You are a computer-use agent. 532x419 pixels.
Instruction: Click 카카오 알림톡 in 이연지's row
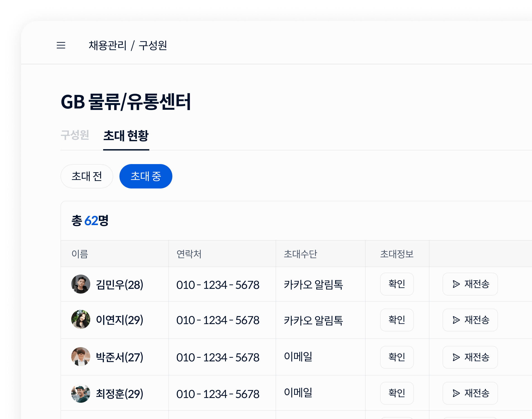tap(313, 320)
